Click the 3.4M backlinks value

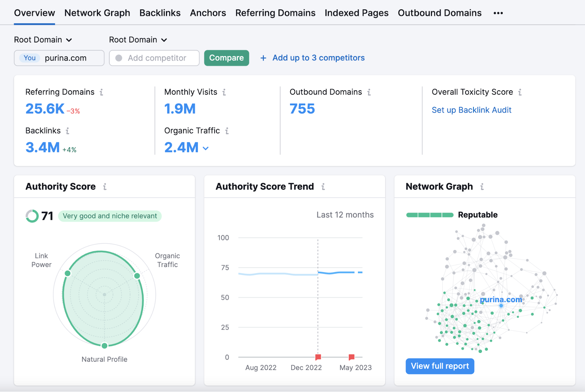click(x=42, y=148)
